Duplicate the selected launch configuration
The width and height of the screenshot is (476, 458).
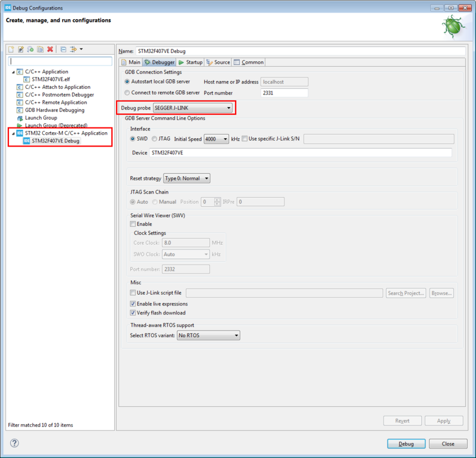tap(40, 49)
